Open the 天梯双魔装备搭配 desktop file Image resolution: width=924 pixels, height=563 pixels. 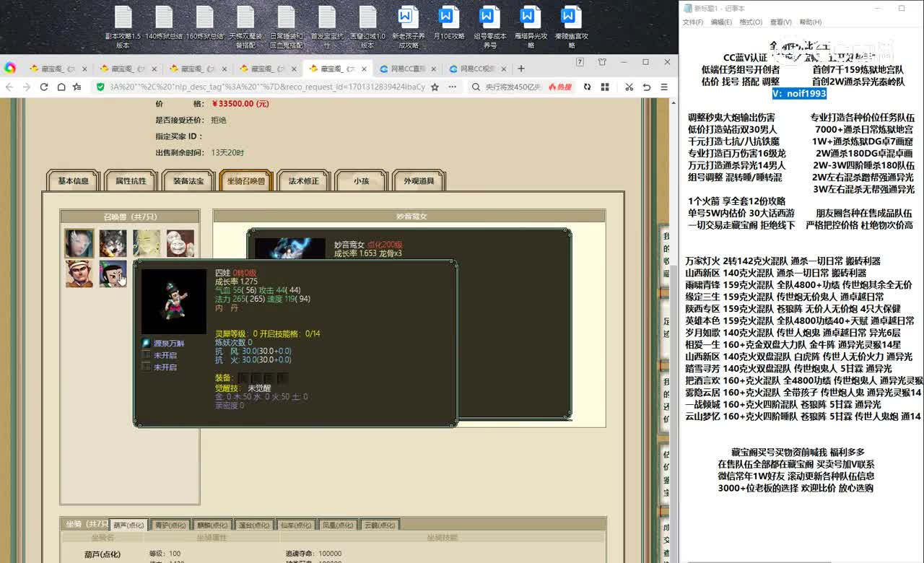coord(245,27)
